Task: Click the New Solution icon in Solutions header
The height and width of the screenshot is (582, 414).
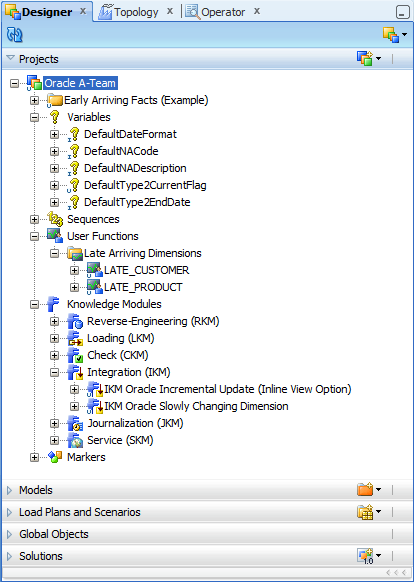Action: pos(365,556)
